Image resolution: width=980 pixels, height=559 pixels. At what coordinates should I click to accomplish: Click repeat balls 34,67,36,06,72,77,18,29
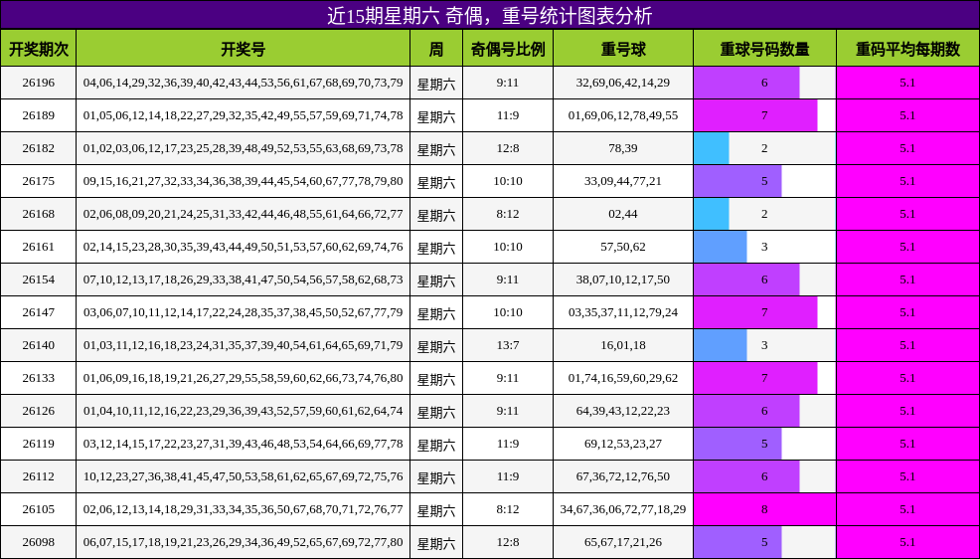point(623,509)
